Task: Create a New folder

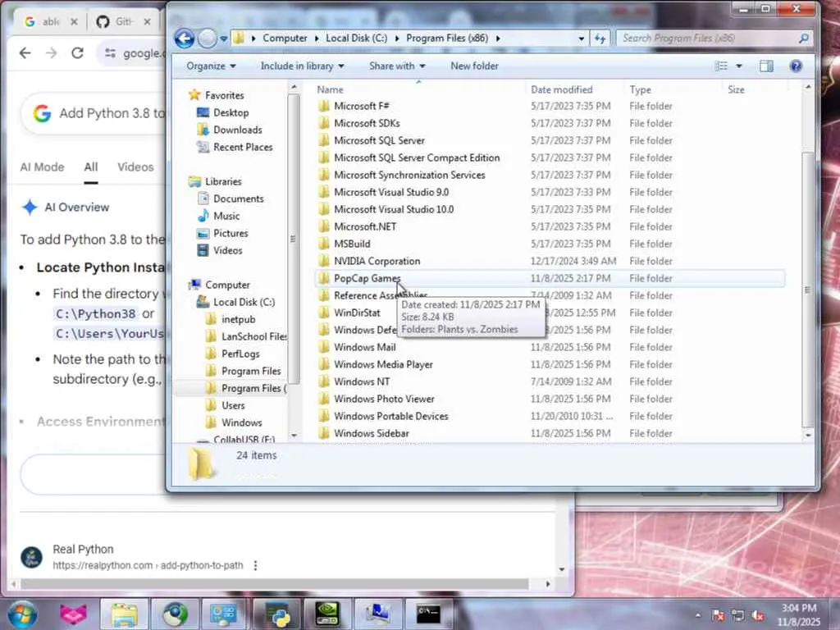Action: tap(474, 66)
